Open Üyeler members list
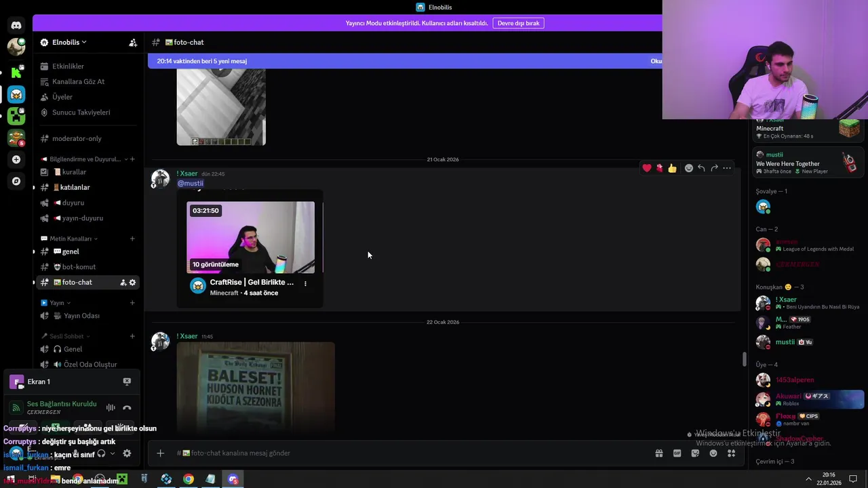The image size is (868, 488). click(x=87, y=97)
